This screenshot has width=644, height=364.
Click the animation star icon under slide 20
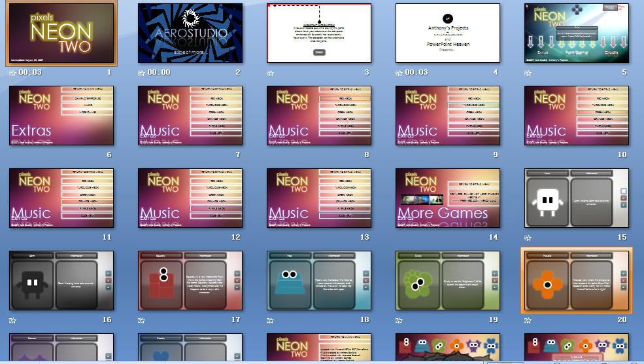click(528, 320)
